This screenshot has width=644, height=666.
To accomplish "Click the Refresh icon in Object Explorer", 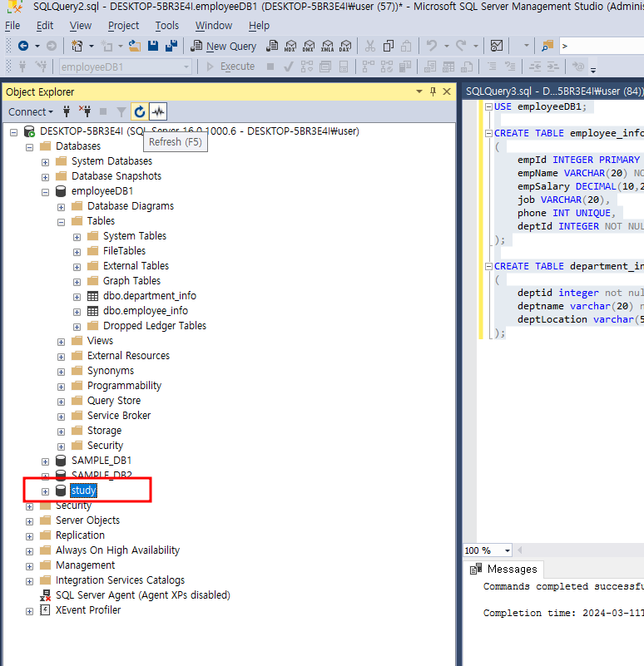I will 140,111.
